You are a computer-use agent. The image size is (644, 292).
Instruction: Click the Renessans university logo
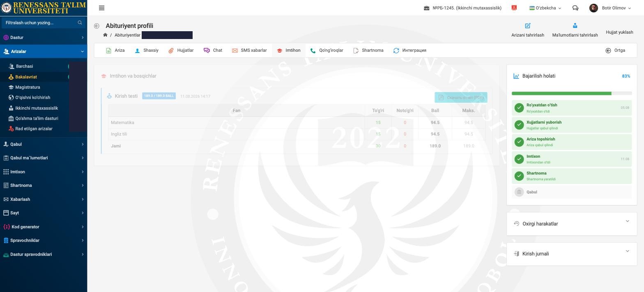(x=43, y=8)
